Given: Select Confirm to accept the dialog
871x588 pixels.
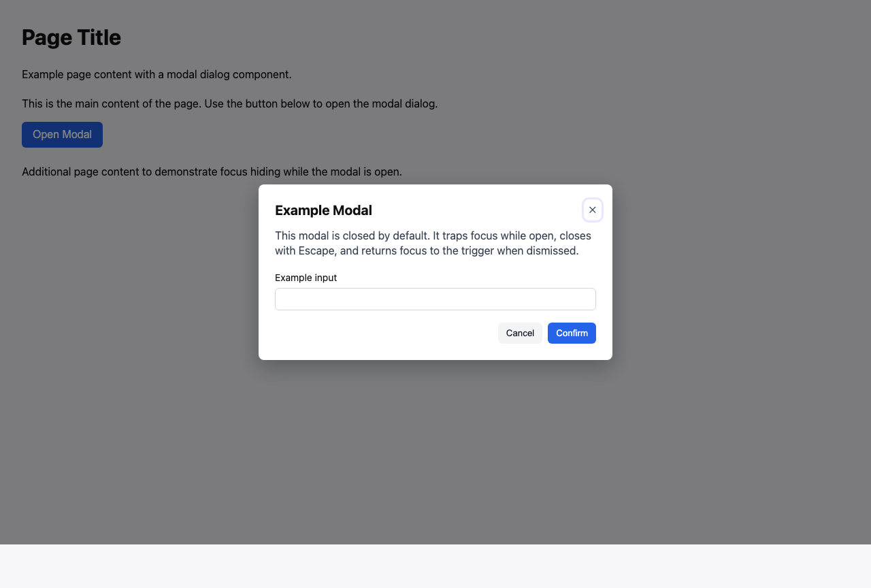Looking at the screenshot, I should click(571, 333).
